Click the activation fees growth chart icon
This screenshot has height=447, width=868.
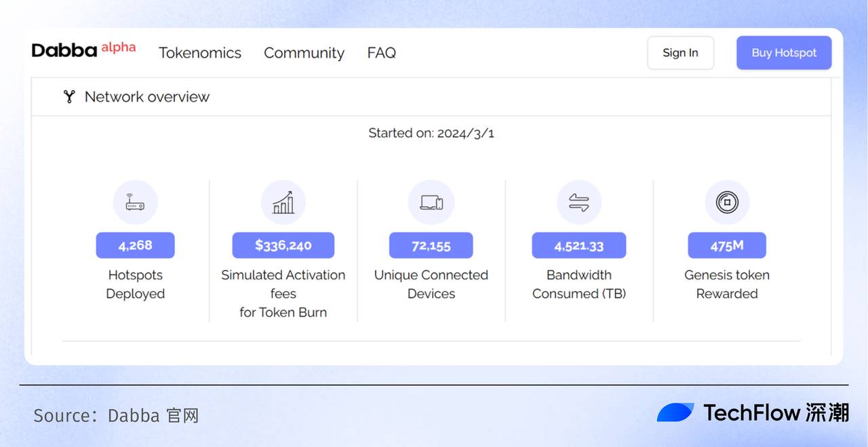(x=283, y=202)
